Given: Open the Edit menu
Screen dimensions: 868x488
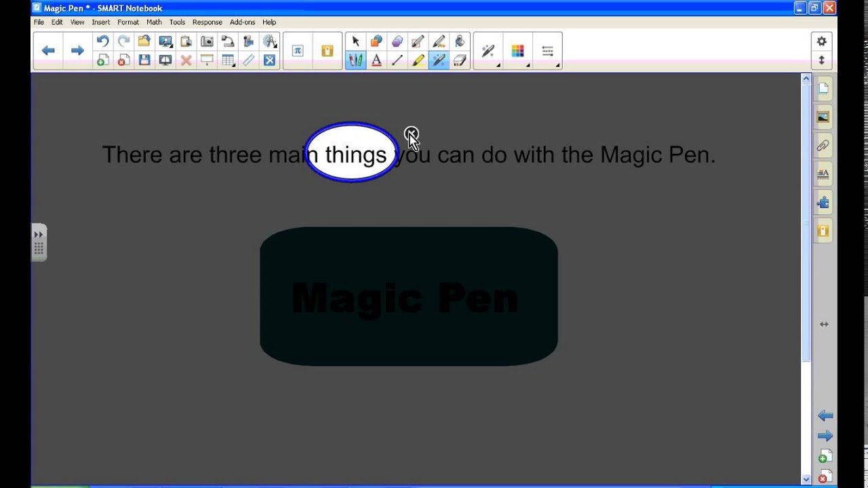Looking at the screenshot, I should (57, 22).
